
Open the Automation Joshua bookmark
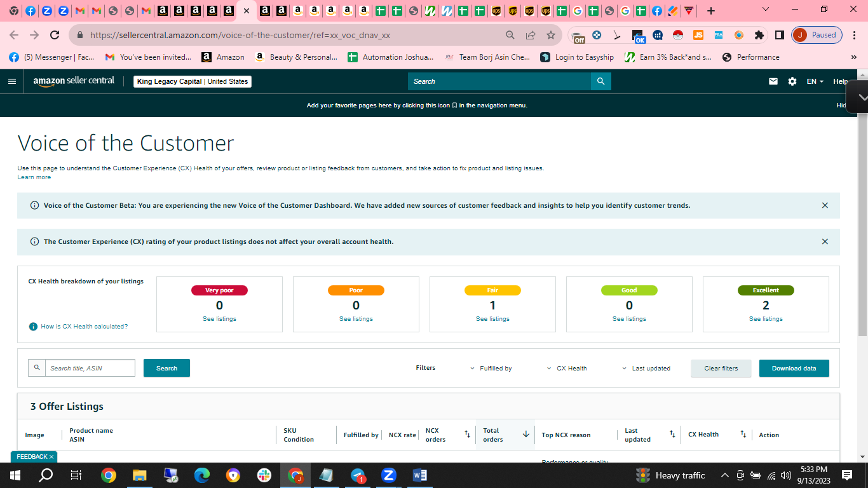click(391, 57)
